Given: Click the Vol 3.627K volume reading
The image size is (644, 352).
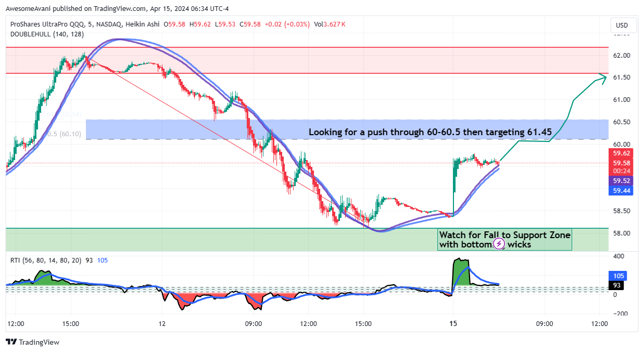Looking at the screenshot, I should coord(330,24).
